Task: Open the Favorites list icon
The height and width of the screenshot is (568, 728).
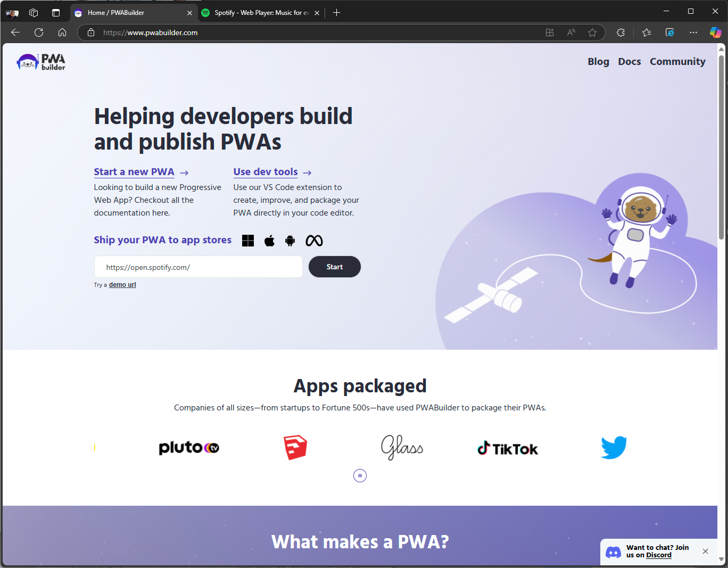Action: click(x=647, y=32)
